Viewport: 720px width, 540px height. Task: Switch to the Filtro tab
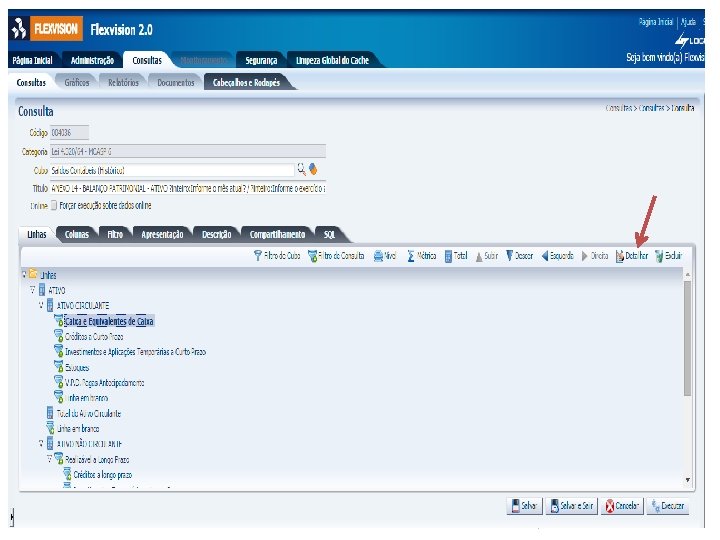click(x=115, y=234)
